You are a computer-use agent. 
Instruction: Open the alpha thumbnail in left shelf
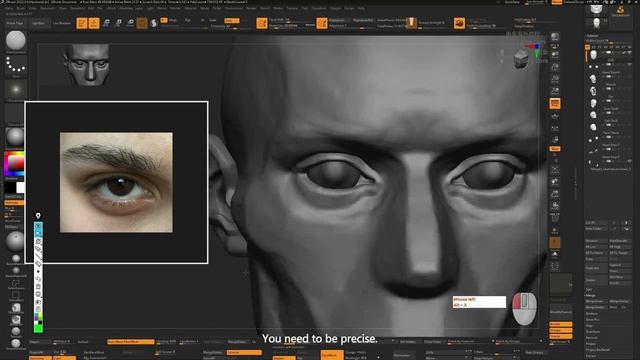click(16, 89)
